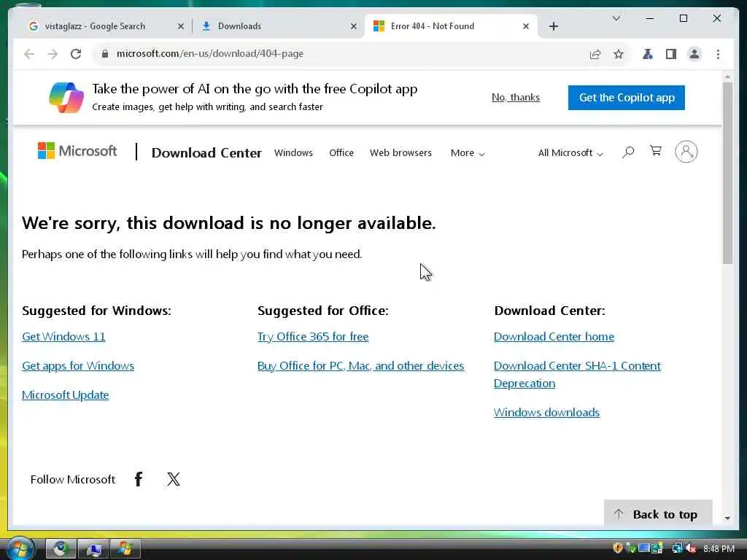747x560 pixels.
Task: Click the sign-in account icon
Action: 686,152
